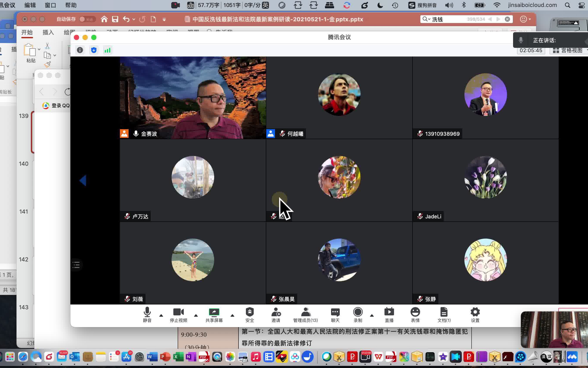Save presentation with the floppy disk icon
Screen dimensions: 588x368
click(x=115, y=19)
